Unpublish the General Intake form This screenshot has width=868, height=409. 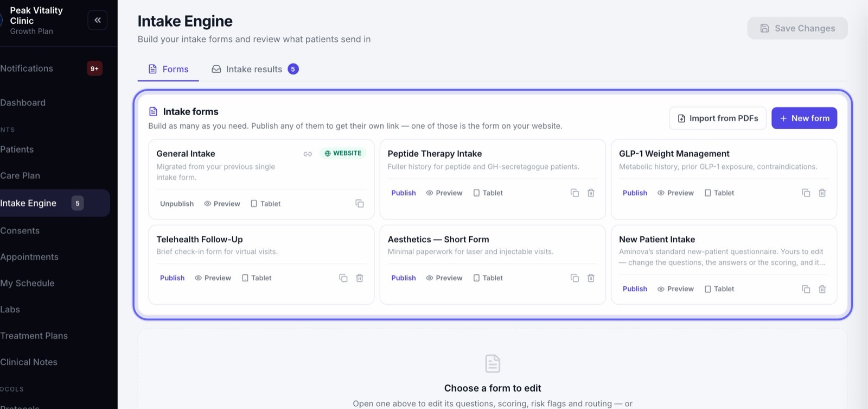tap(177, 204)
